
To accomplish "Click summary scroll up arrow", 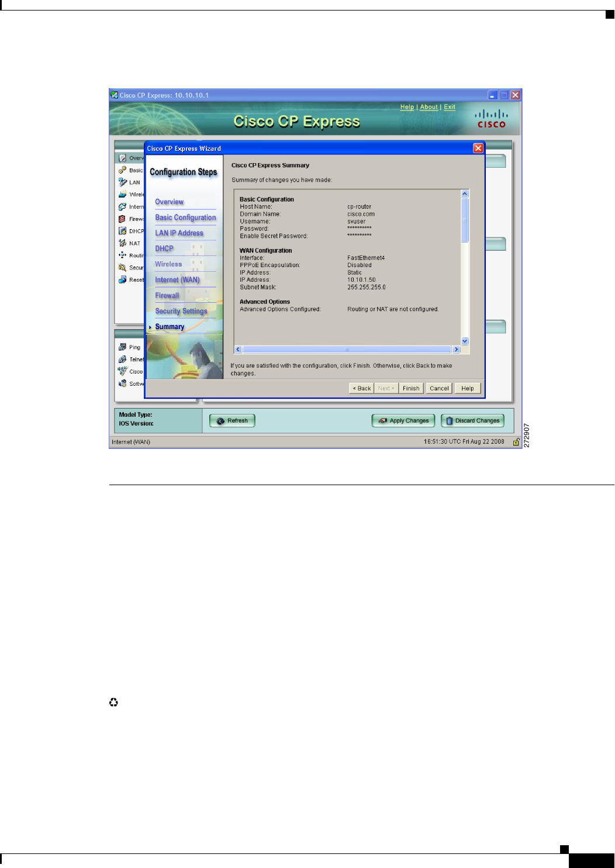I will point(465,193).
